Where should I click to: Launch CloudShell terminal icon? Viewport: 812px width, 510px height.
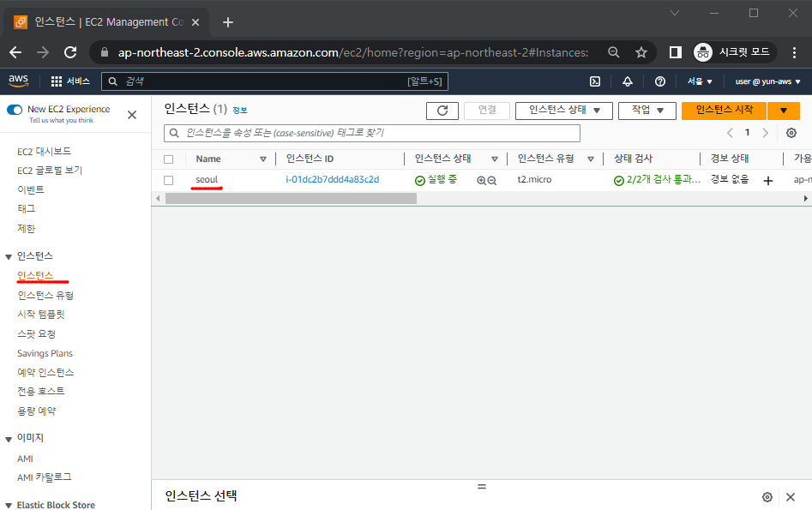(595, 81)
